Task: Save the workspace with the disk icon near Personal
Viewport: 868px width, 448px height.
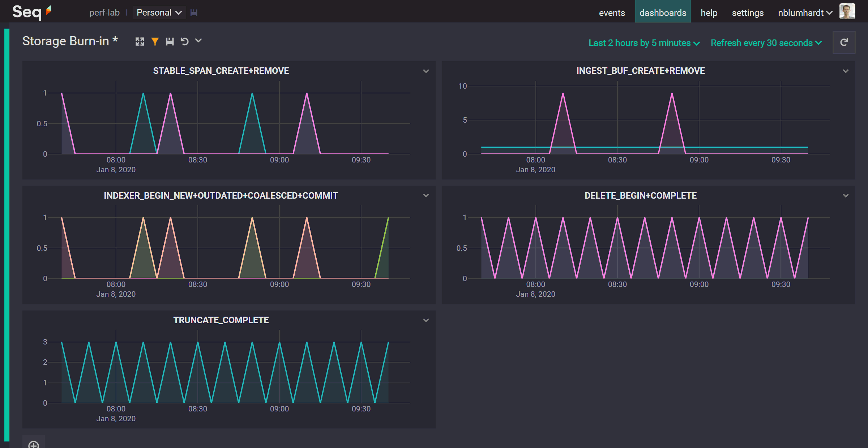Action: [x=194, y=13]
